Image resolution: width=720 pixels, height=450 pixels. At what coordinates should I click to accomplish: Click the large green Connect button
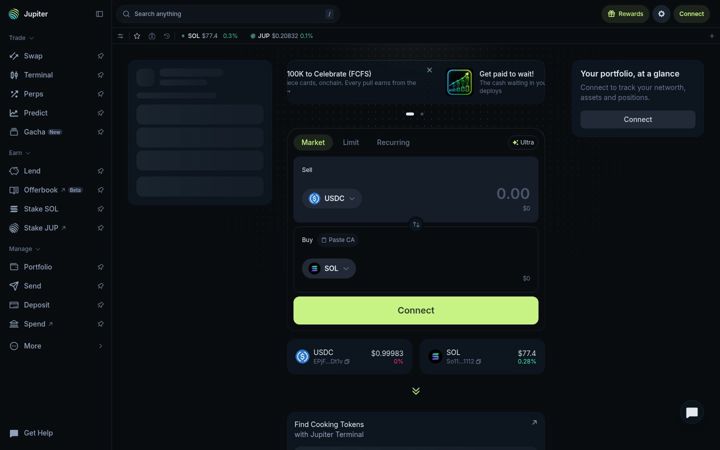pos(416,310)
